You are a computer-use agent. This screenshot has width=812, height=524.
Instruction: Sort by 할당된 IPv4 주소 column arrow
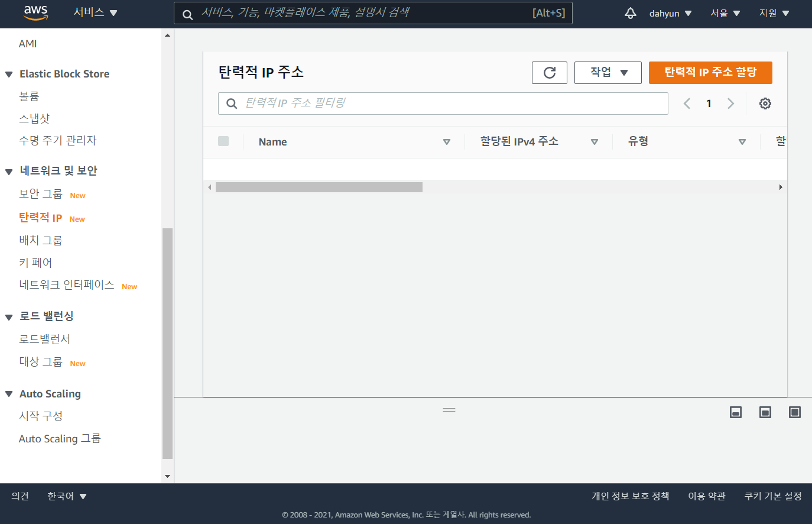[595, 142]
